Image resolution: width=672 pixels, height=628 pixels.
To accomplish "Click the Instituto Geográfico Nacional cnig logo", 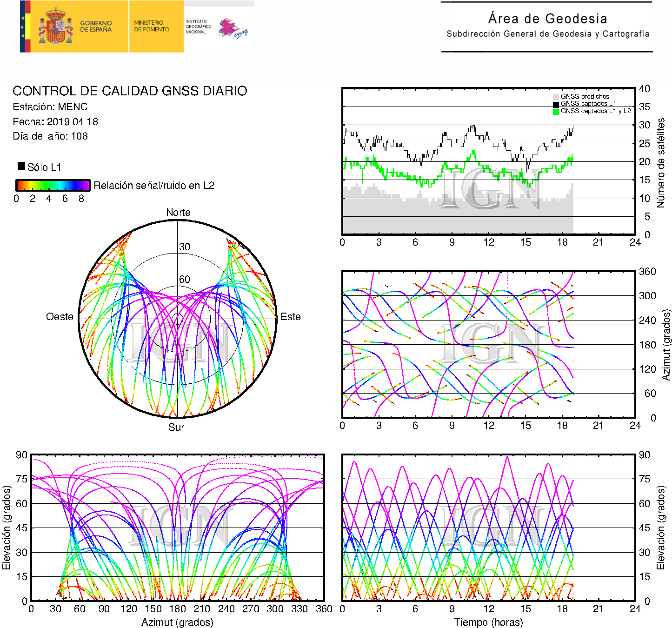I will click(217, 28).
